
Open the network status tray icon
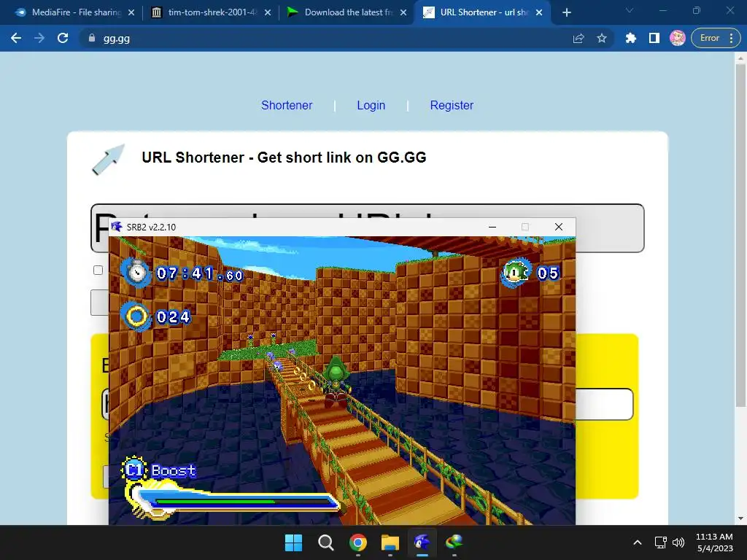coord(660,542)
